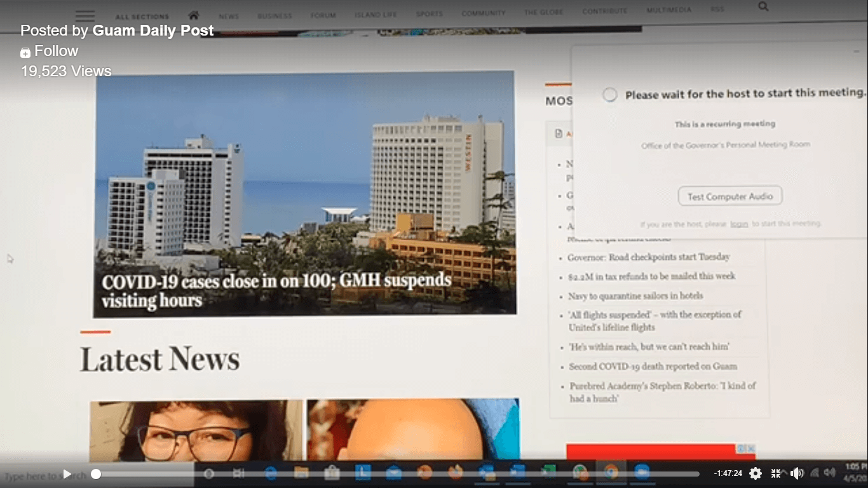Screen dimensions: 868x488
Task: Open the RSS nav link
Action: [717, 10]
